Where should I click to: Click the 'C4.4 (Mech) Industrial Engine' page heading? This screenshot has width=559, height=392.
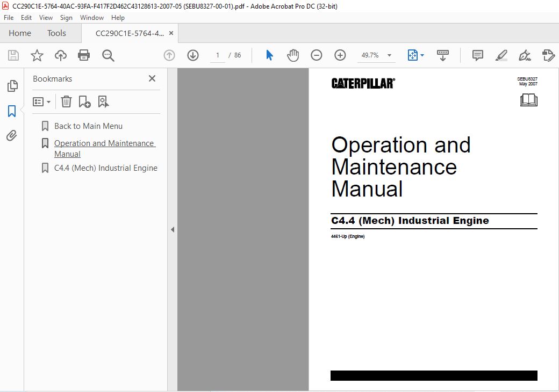pos(410,221)
